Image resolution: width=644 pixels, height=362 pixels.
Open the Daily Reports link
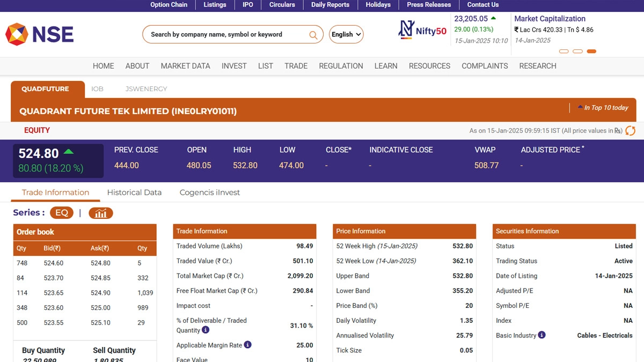(330, 5)
